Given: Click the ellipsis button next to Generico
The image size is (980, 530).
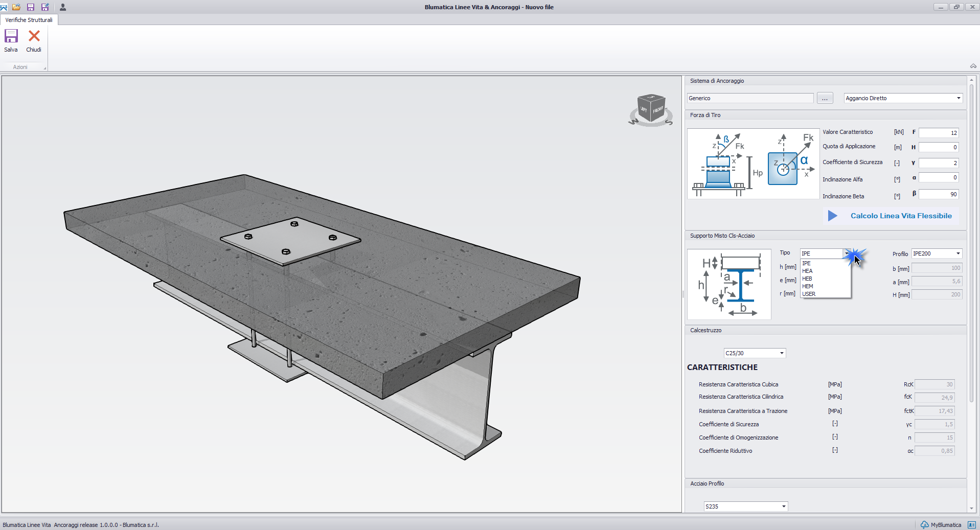Looking at the screenshot, I should point(825,98).
